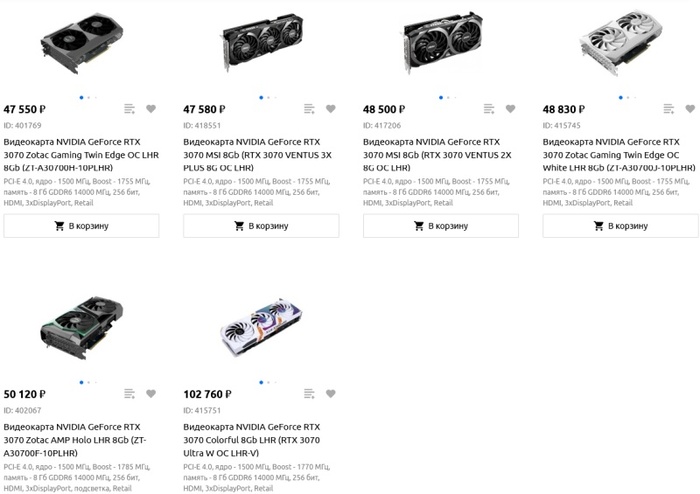This screenshot has width=700, height=494.
Task: Add Zotac AMP Holo to compare list
Action: click(x=130, y=394)
